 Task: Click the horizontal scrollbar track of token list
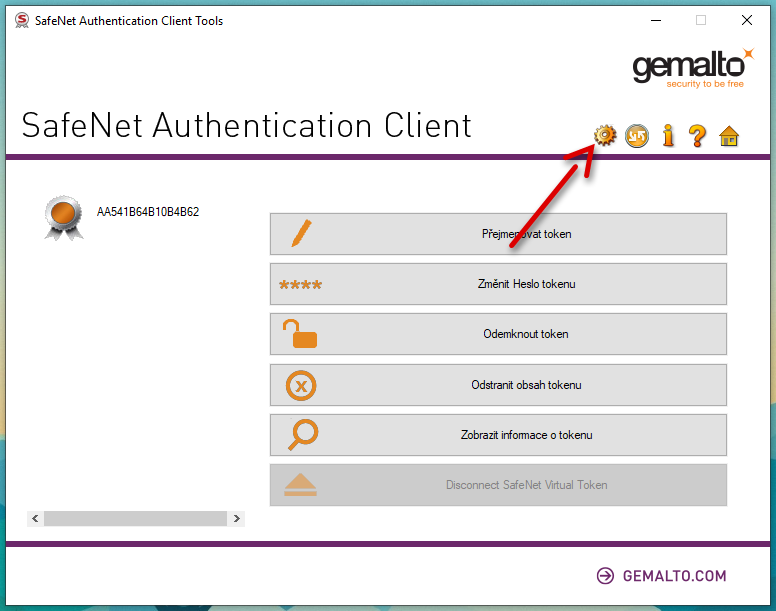pos(136,518)
